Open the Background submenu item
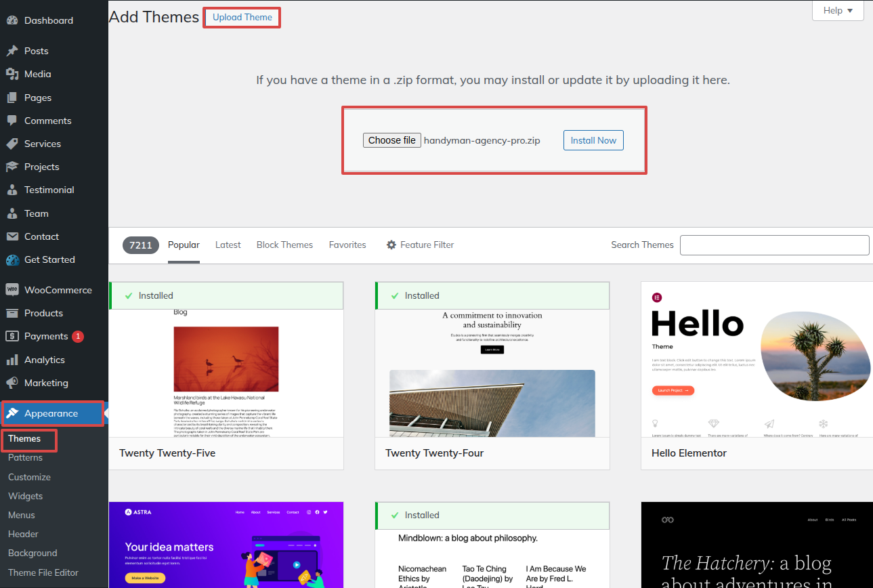Screen dimensions: 873x588 click(33, 553)
